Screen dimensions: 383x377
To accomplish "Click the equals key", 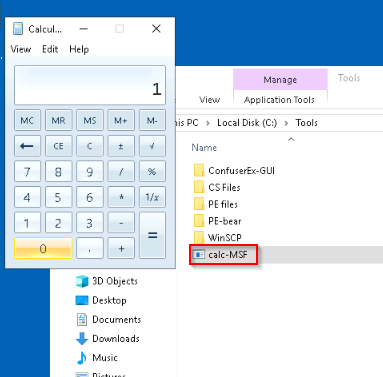I will pos(152,235).
